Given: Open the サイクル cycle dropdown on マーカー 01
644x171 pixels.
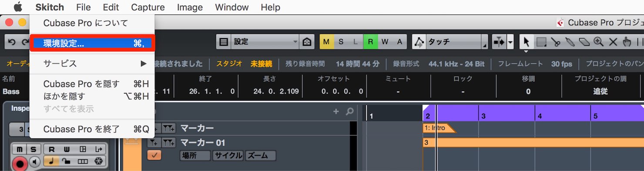Looking at the screenshot, I should point(228,155).
